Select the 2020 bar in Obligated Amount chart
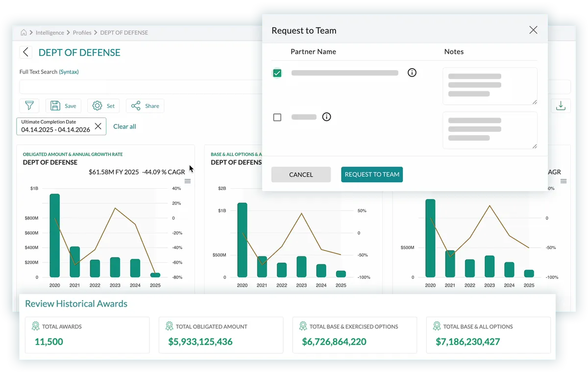 [54, 236]
